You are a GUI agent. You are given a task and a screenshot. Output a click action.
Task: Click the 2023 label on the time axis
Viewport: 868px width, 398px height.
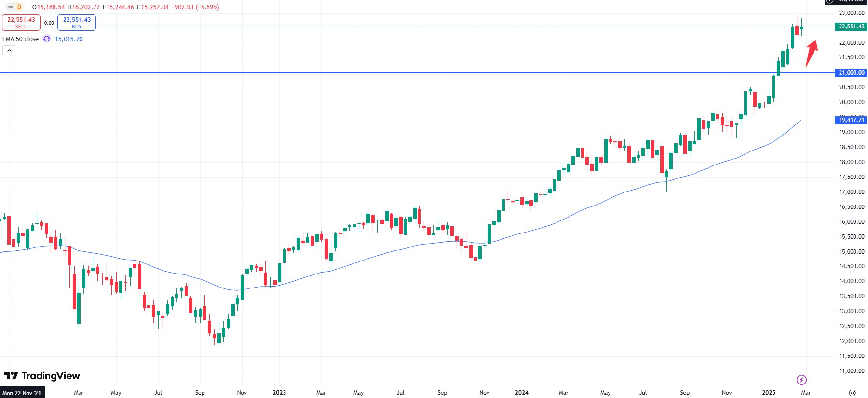tap(279, 393)
